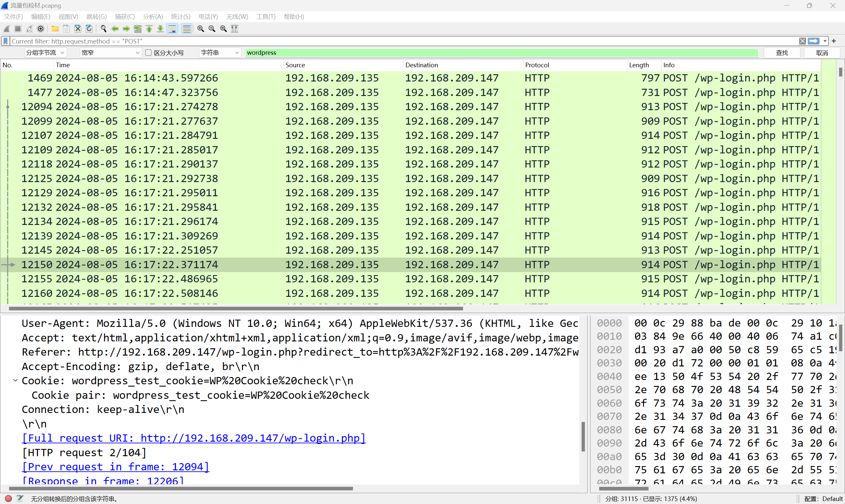
Task: Click the hex pane horizontal scrollbar thumb
Action: [x=624, y=488]
